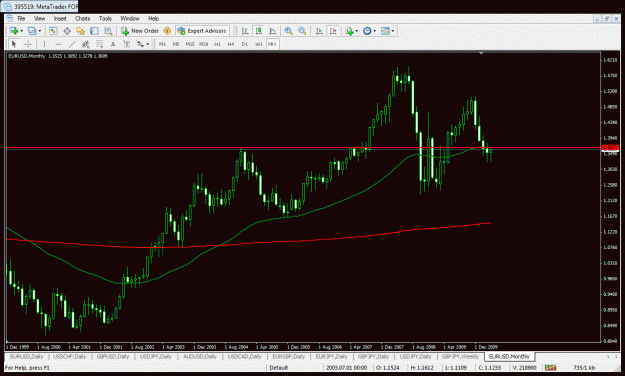
Task: Click the Indicators list icon
Action: pyautogui.click(x=350, y=31)
